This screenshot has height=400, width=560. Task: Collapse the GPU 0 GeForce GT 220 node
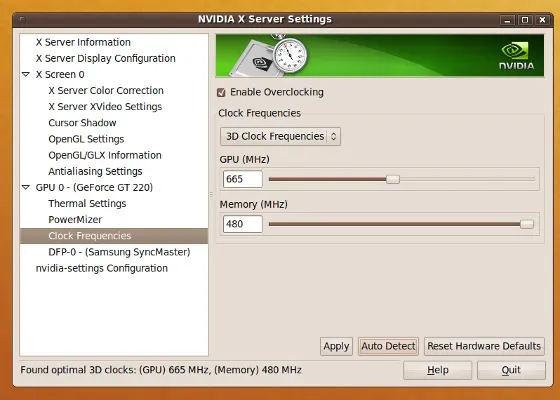[x=26, y=187]
